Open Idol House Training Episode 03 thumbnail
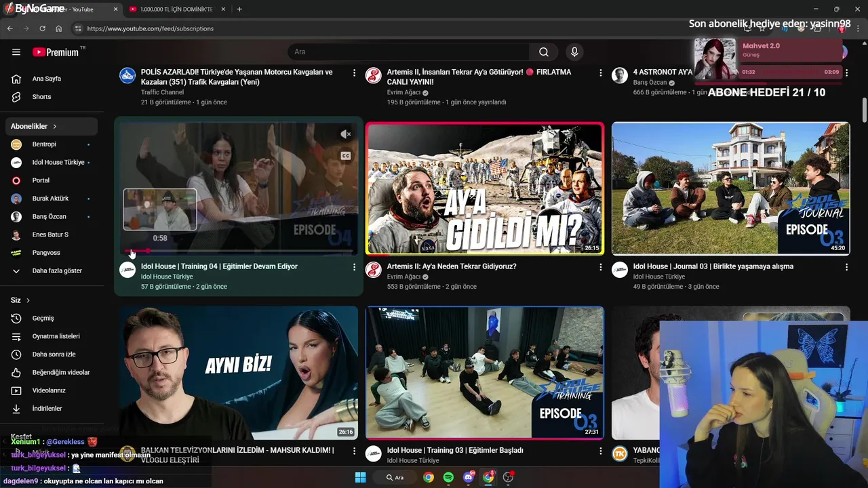Viewport: 868px width, 488px height. [x=485, y=373]
